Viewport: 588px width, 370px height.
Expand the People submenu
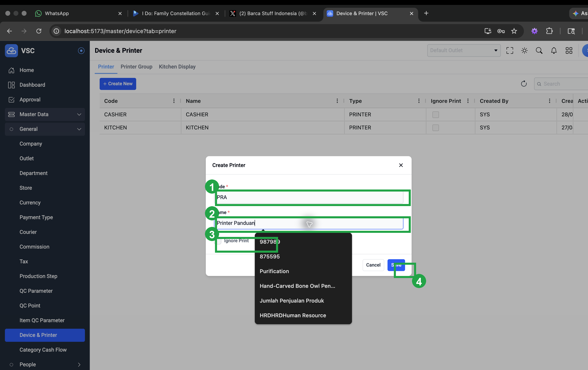[x=45, y=364]
